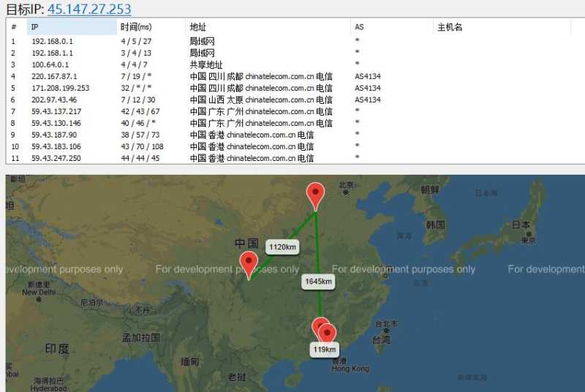
Task: Click the 韩国 label on map
Action: pos(436,225)
